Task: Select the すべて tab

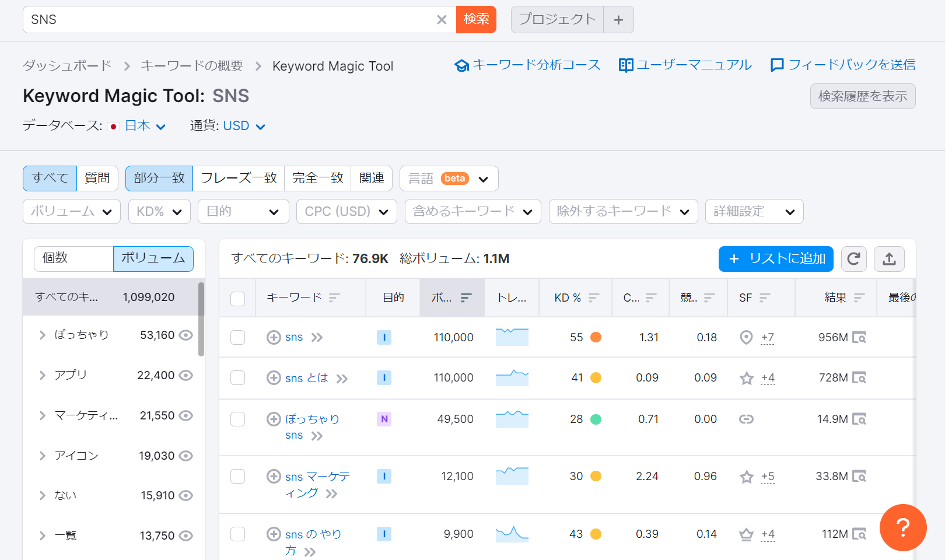Action: pyautogui.click(x=50, y=178)
